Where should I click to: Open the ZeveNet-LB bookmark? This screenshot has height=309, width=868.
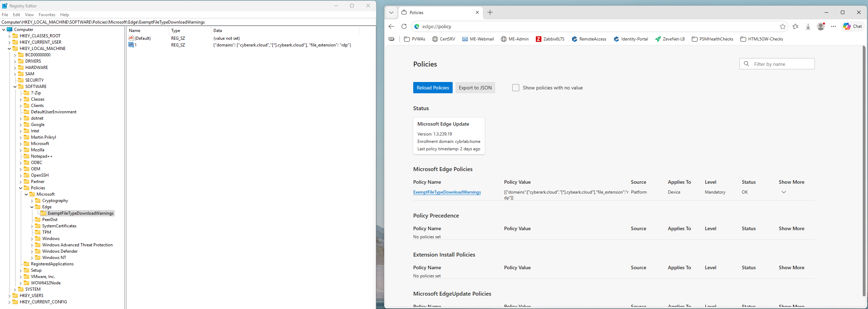click(670, 39)
